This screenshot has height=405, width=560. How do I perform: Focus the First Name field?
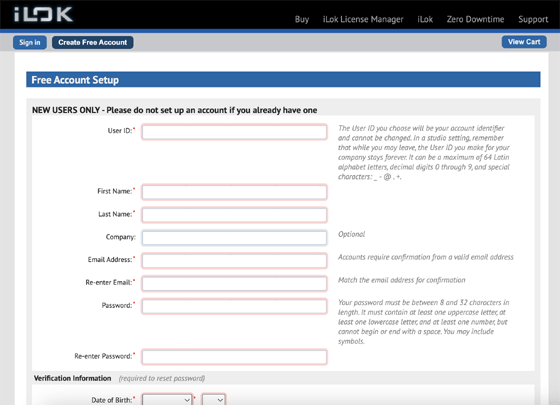[234, 192]
